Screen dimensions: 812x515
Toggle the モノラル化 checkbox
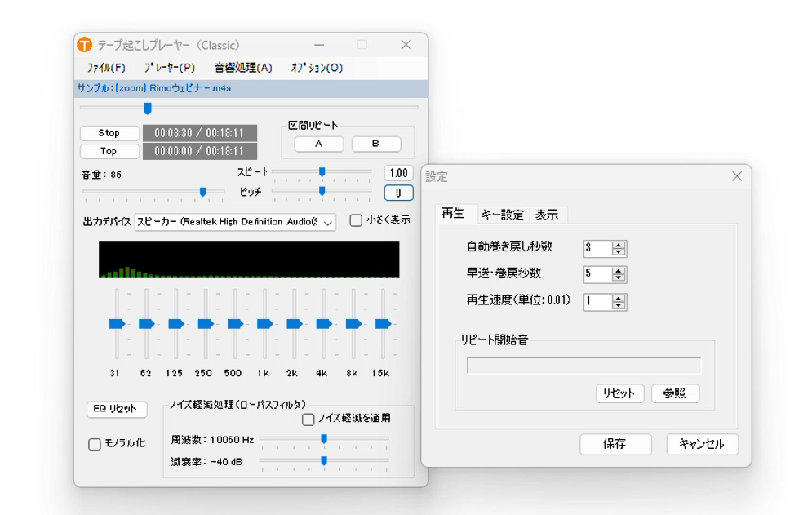tap(95, 444)
